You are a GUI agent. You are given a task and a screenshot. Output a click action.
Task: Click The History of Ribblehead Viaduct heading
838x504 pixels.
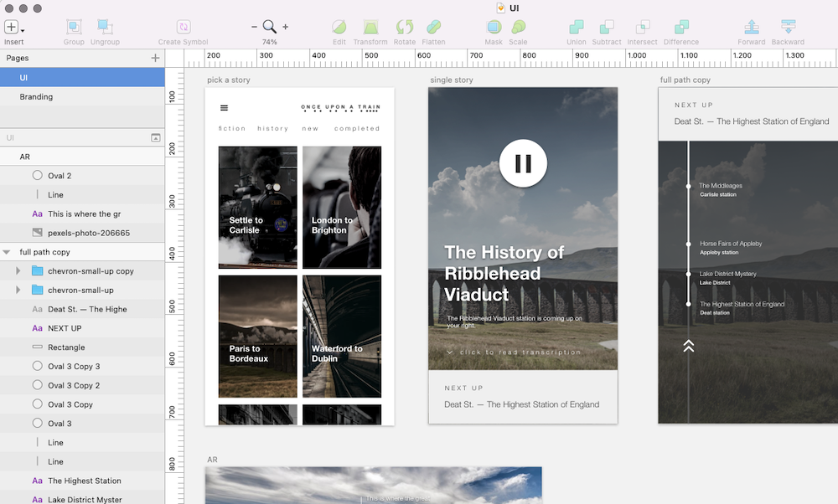click(x=504, y=274)
